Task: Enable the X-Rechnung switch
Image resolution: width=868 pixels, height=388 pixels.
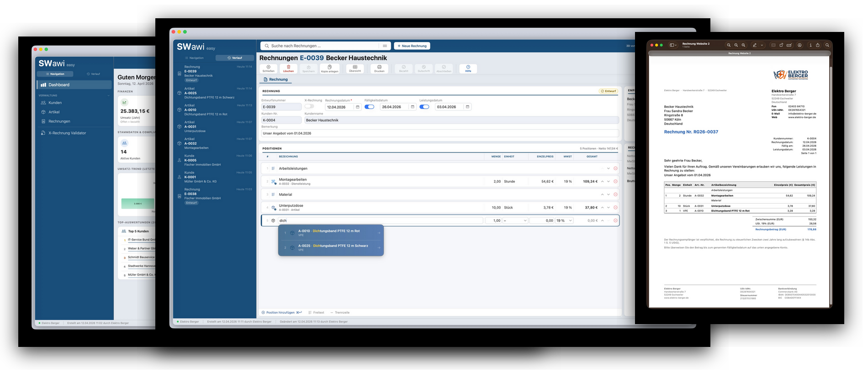Action: tap(309, 106)
